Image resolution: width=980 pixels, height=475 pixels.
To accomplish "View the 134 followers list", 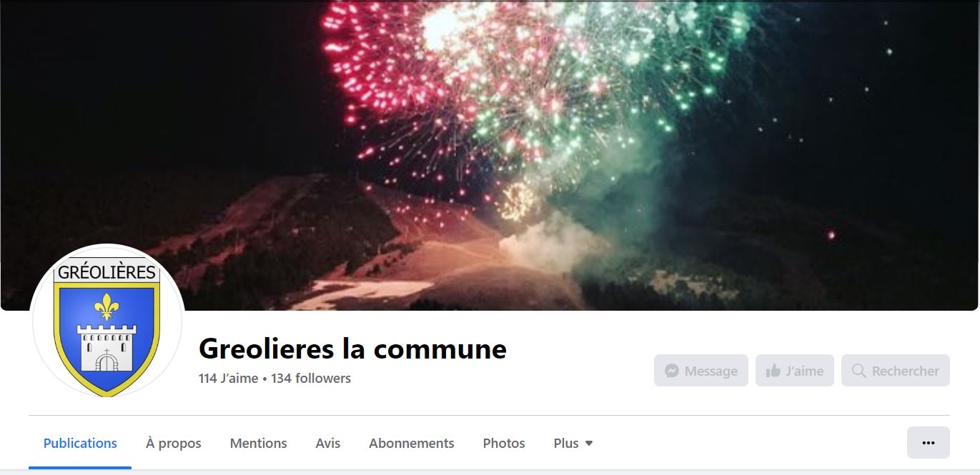I will (x=311, y=378).
